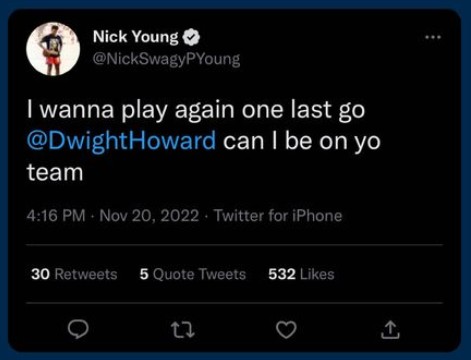Like the tweet with heart icon
Viewport: 471px width, 360px height.
(286, 330)
